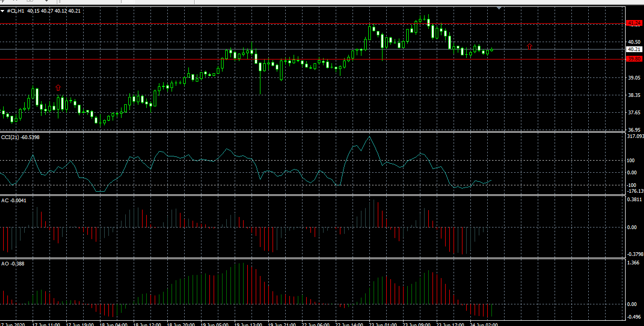Click the red 39.80 price level label
This screenshot has width=644, height=326.
pos(634,59)
